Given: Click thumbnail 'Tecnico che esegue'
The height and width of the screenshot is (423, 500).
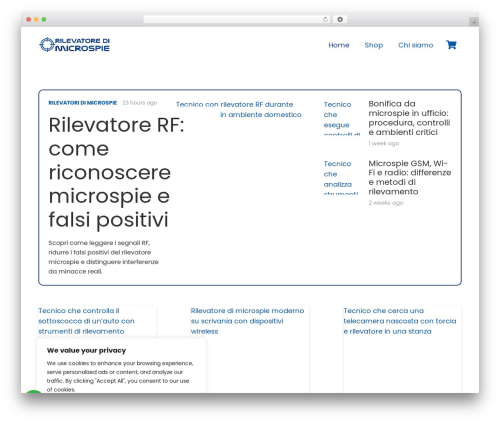Looking at the screenshot, I should pyautogui.click(x=341, y=118).
